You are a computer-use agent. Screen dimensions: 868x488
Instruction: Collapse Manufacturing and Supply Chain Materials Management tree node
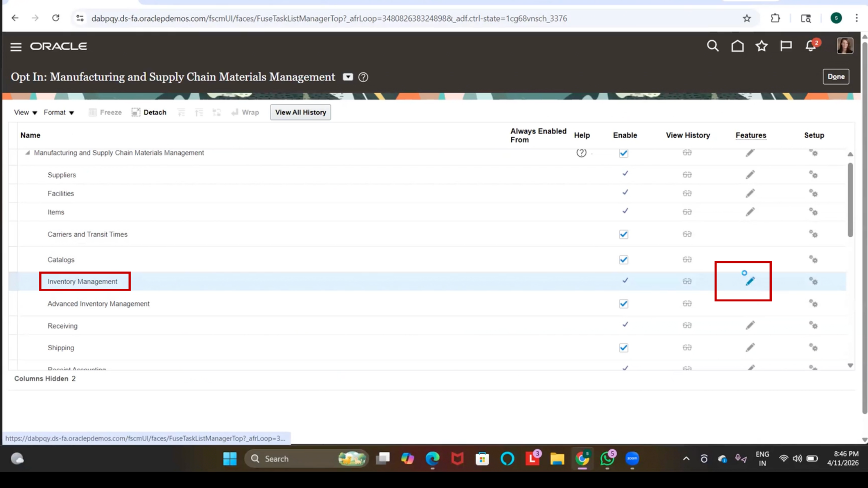pyautogui.click(x=28, y=153)
